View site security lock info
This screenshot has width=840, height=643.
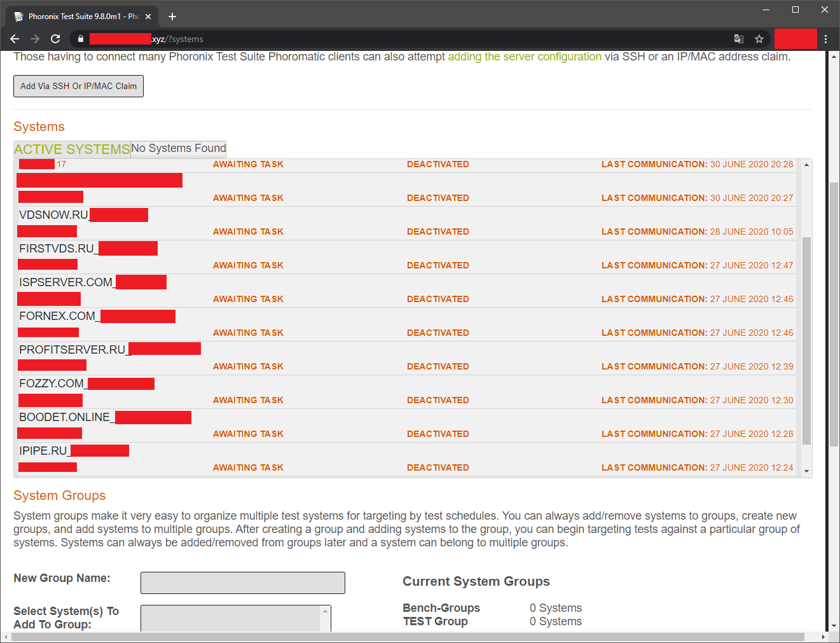coord(81,39)
